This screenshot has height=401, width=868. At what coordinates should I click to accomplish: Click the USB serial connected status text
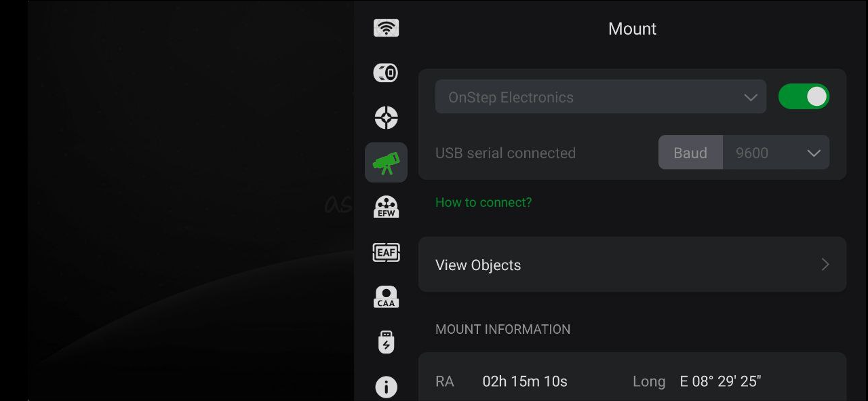click(505, 153)
